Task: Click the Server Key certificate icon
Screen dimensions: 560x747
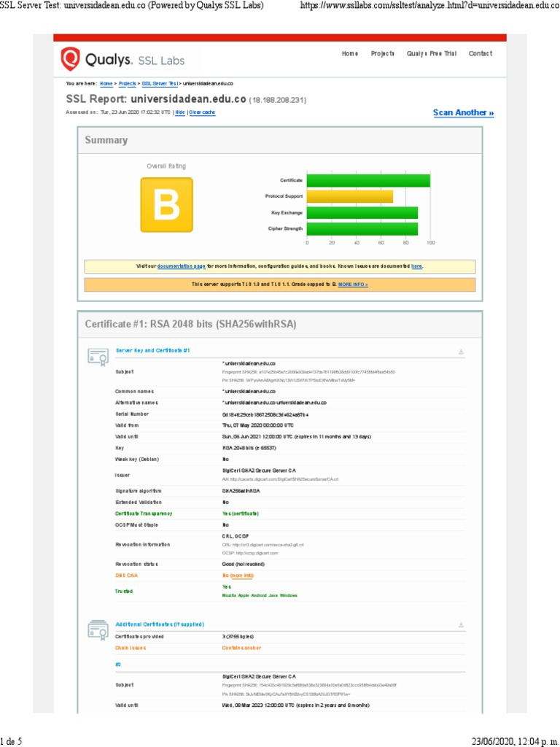Action: (x=98, y=357)
